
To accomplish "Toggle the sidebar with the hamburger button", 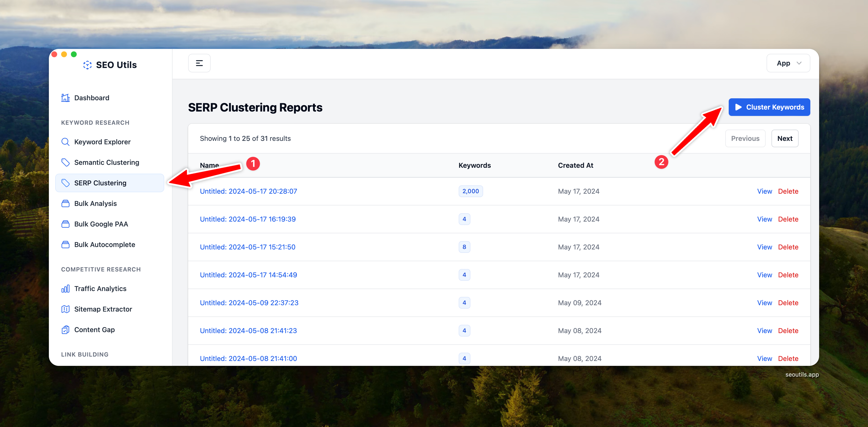I will point(199,63).
